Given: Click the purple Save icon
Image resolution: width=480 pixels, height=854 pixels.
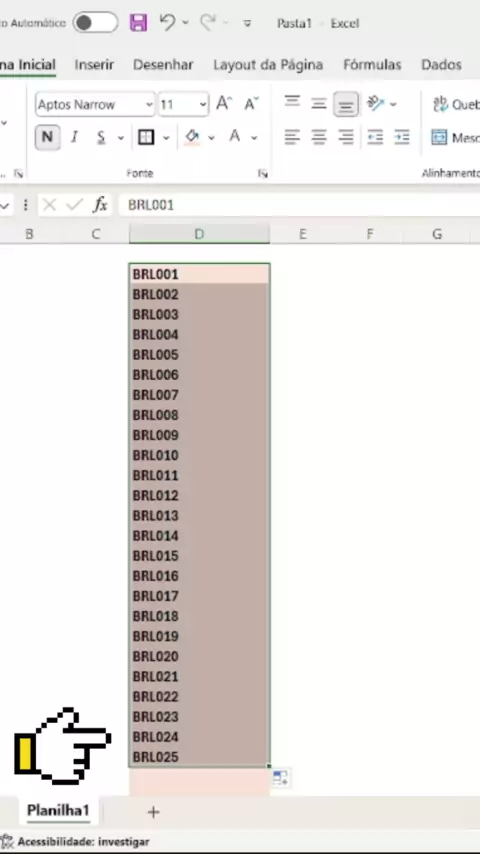Looking at the screenshot, I should coord(138,23).
